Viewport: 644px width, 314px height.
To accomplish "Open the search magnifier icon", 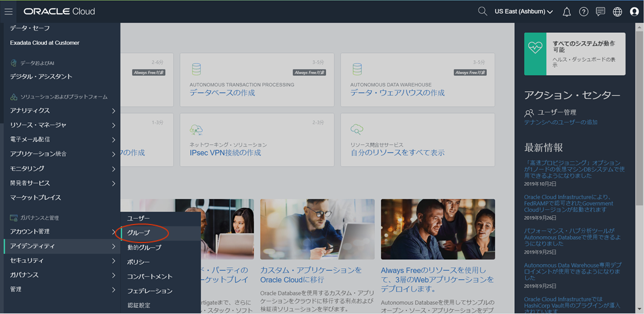I will (x=483, y=12).
